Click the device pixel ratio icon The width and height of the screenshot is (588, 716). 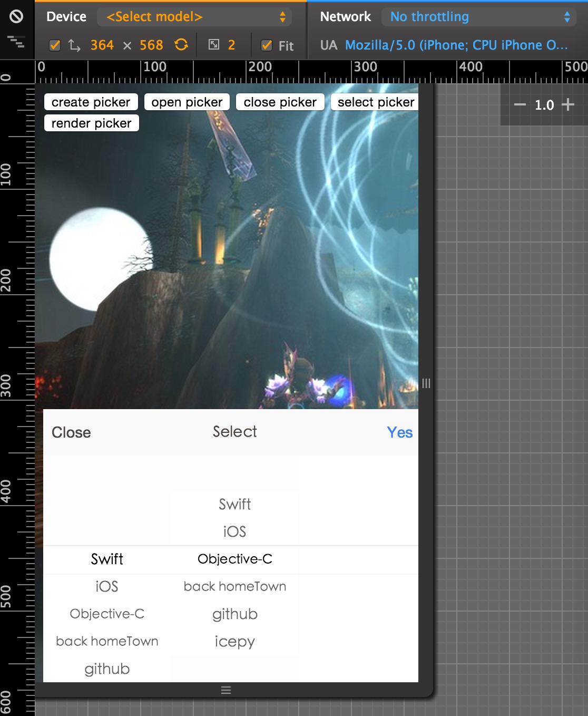215,45
